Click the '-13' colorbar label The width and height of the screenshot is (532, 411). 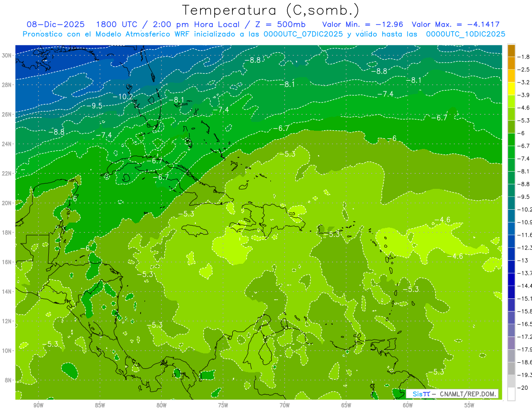[x=522, y=260]
